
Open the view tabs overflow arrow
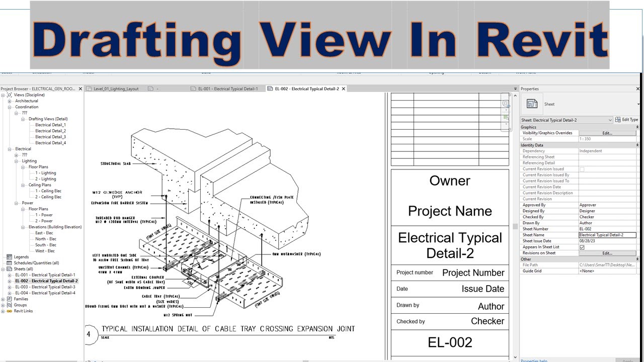click(x=515, y=89)
